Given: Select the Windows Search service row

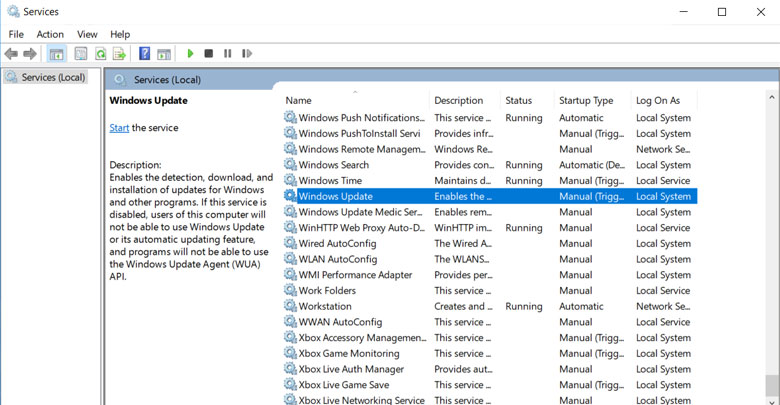Looking at the screenshot, I should [x=333, y=165].
